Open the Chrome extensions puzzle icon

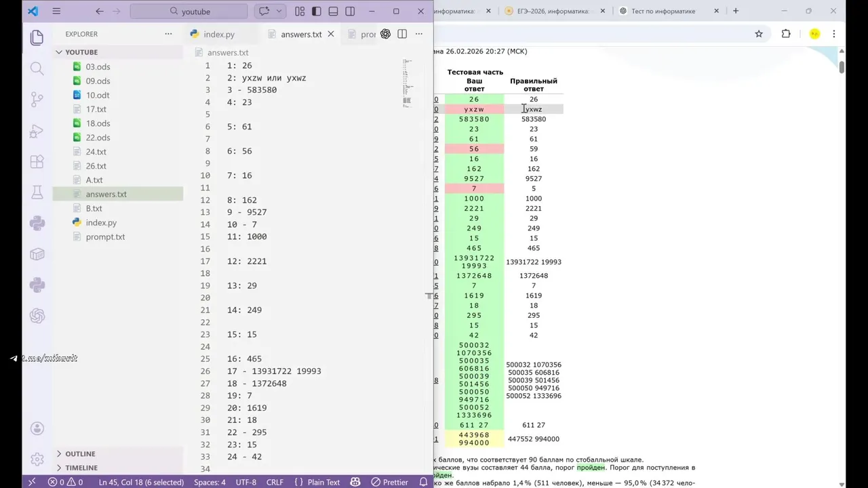[x=786, y=34]
